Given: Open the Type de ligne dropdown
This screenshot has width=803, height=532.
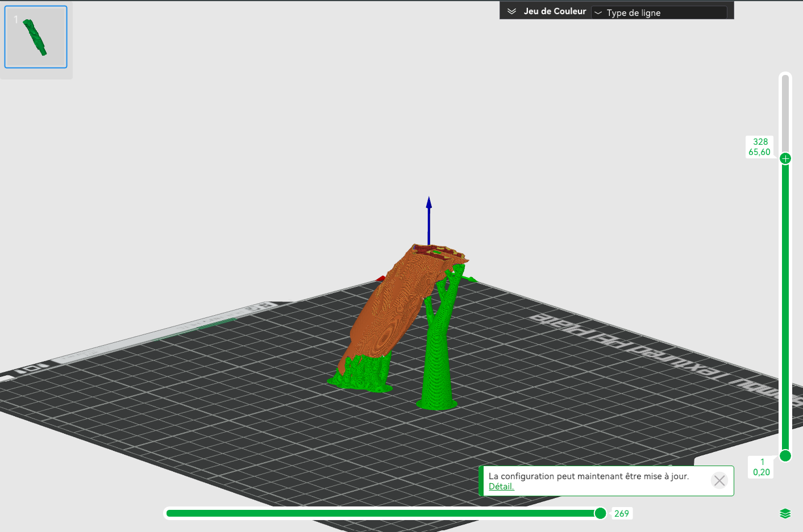Looking at the screenshot, I should tap(659, 12).
